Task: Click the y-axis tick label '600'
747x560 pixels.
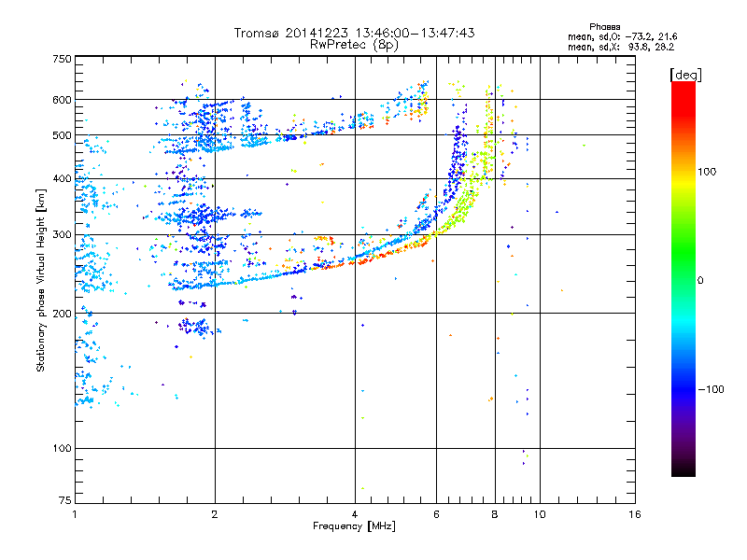Action: click(63, 100)
